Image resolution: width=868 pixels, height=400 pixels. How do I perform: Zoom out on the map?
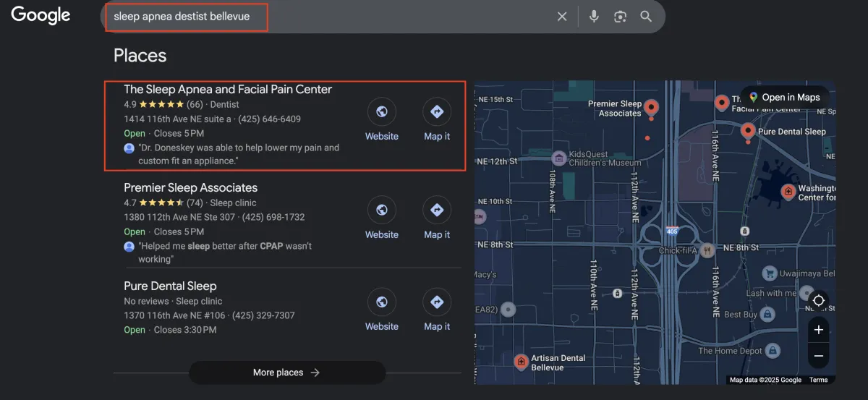(818, 355)
